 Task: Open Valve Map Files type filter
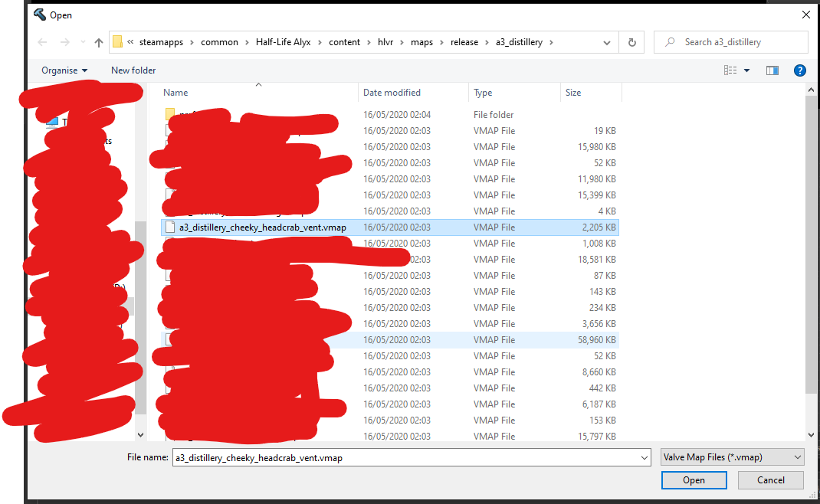click(x=732, y=457)
